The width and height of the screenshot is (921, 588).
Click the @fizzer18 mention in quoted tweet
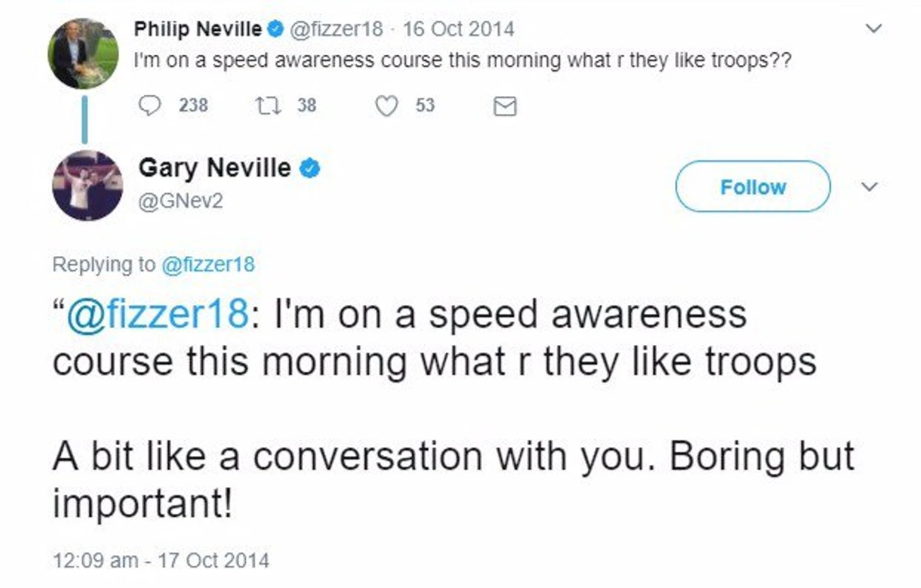(x=157, y=314)
